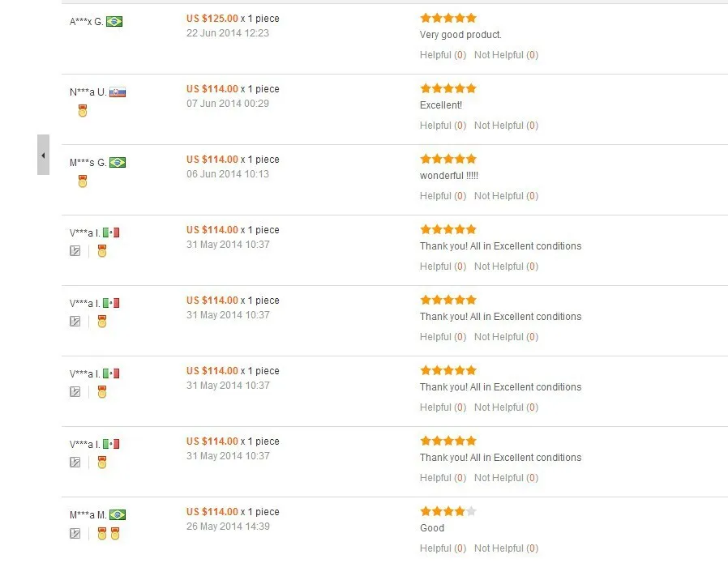The image size is (728, 563).
Task: Mark the 'wonderful !!!!!' review as Helpful
Action: pyautogui.click(x=443, y=196)
